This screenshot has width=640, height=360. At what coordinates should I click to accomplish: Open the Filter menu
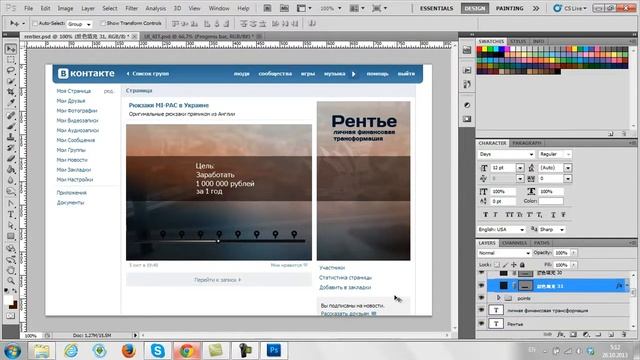tap(131, 8)
